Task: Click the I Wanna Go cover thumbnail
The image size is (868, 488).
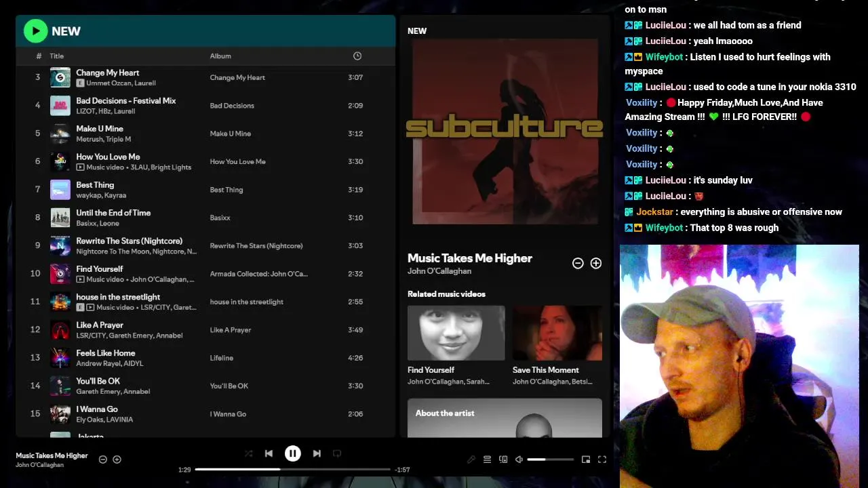Action: [60, 414]
